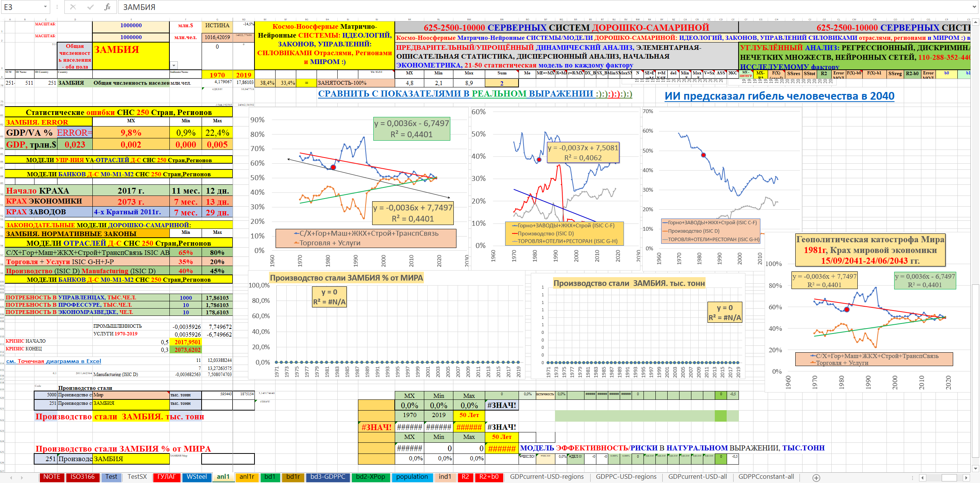Select the ГУЛАГ sheet tab

(166, 477)
